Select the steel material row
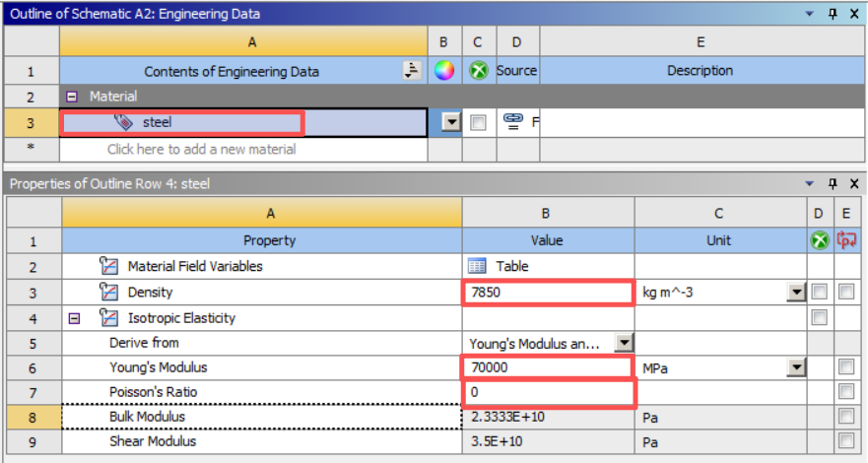Viewport: 868px width, 463px height. [x=243, y=122]
